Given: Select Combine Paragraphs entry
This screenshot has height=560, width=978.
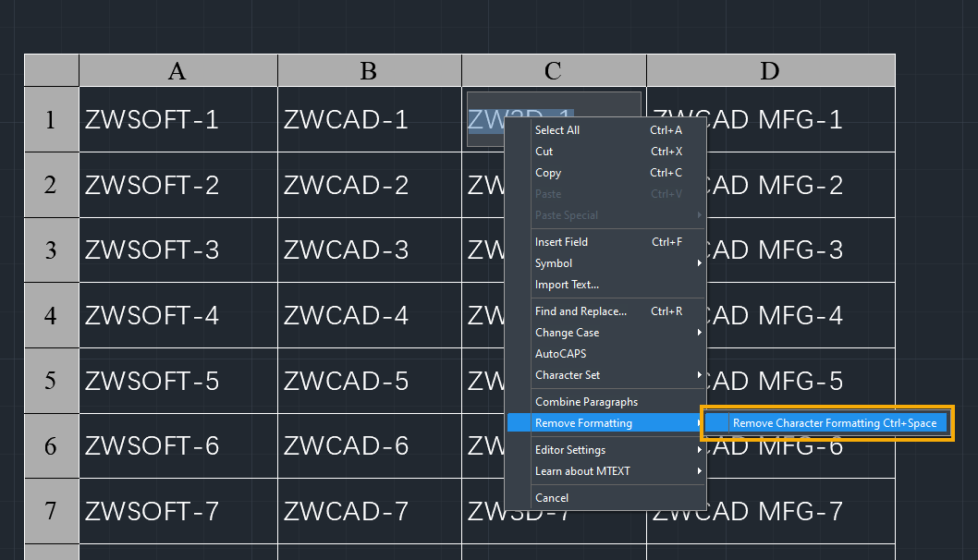Looking at the screenshot, I should pos(605,401).
